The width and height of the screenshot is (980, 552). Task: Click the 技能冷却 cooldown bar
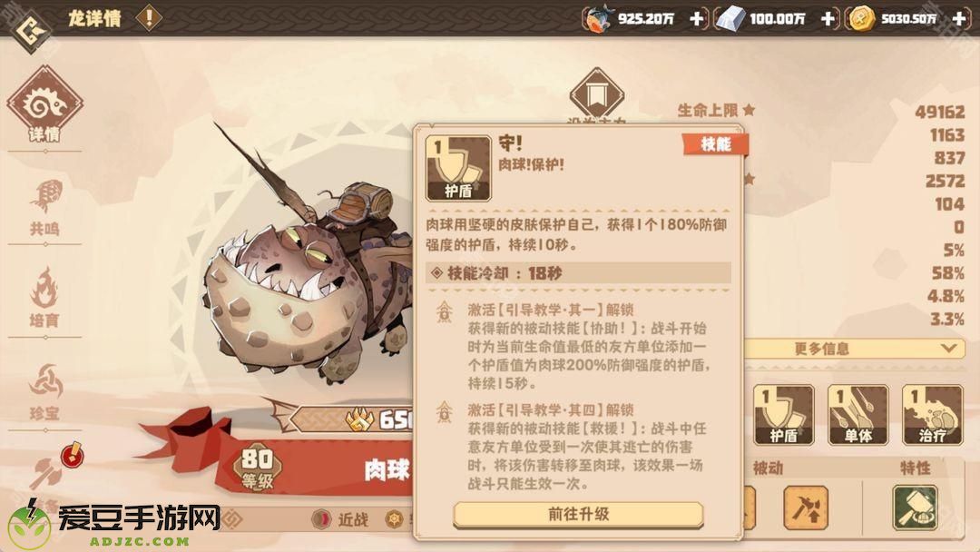[578, 273]
